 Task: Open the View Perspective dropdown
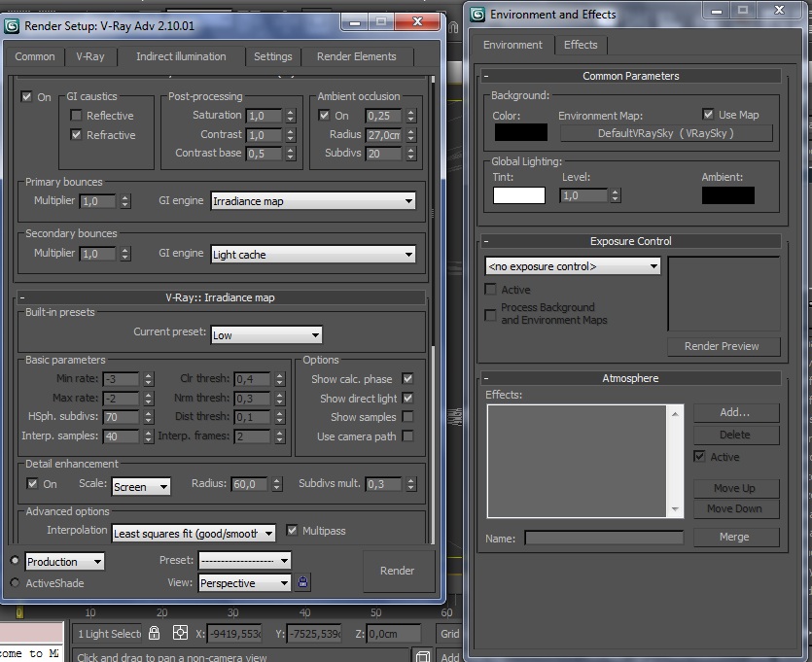click(245, 583)
